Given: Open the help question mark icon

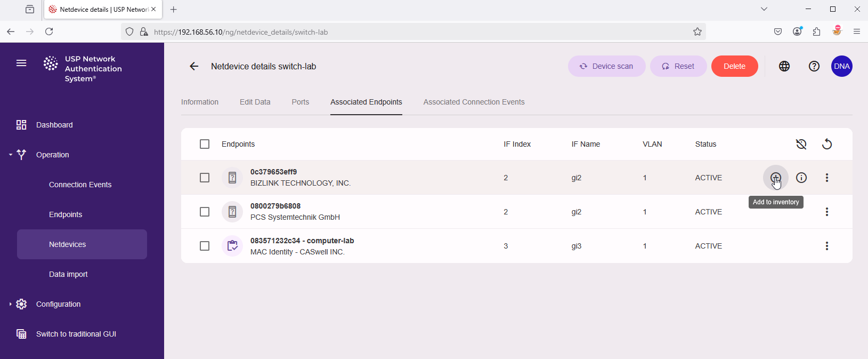Looking at the screenshot, I should coord(814,66).
